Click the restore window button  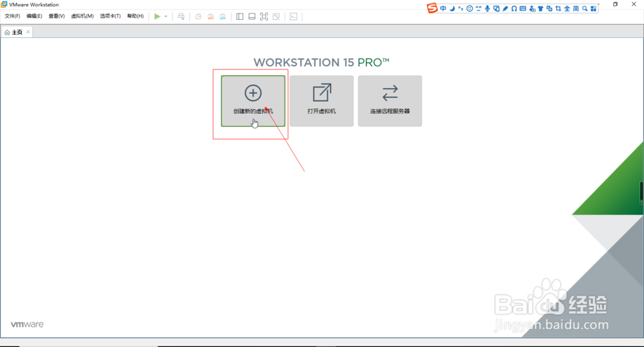click(x=615, y=4)
